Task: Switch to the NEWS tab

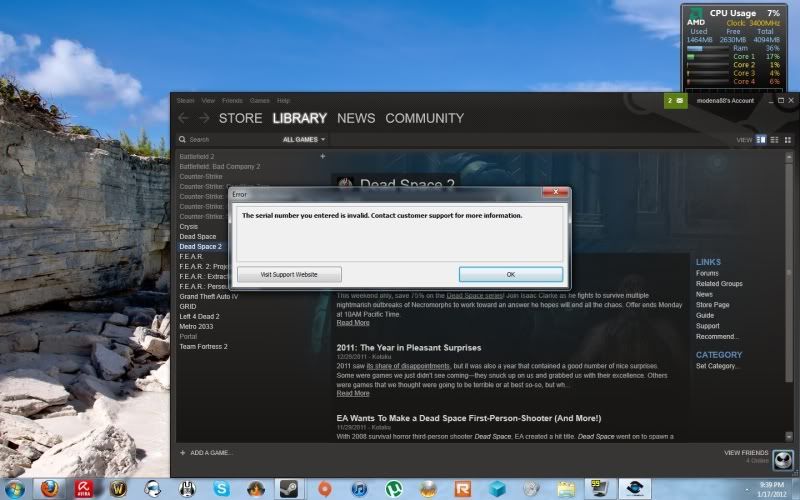Action: click(356, 118)
